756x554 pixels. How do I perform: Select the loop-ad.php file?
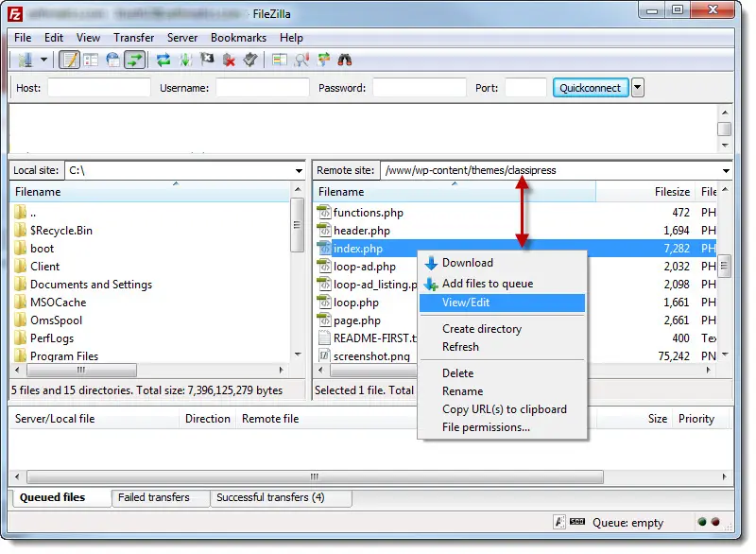click(365, 267)
